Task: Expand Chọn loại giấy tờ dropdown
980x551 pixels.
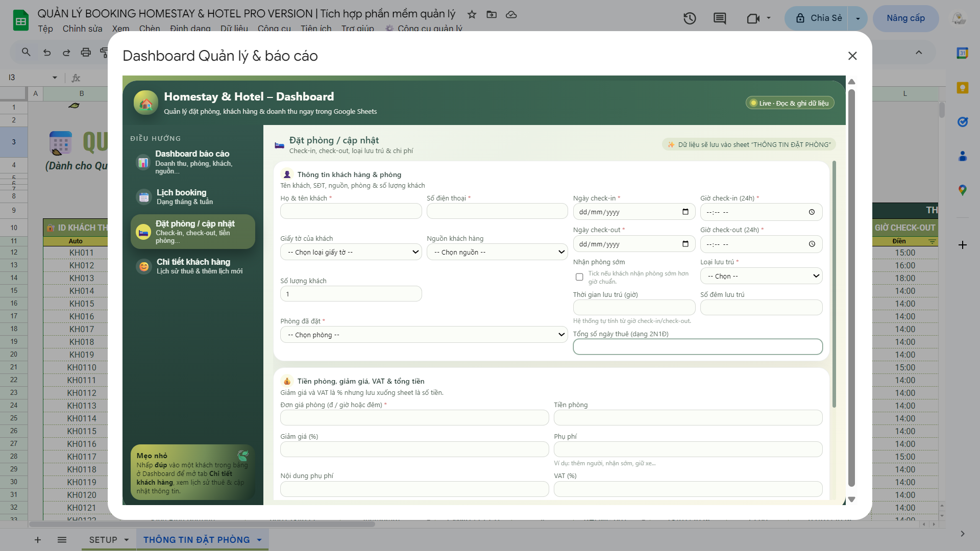Action: coord(351,252)
